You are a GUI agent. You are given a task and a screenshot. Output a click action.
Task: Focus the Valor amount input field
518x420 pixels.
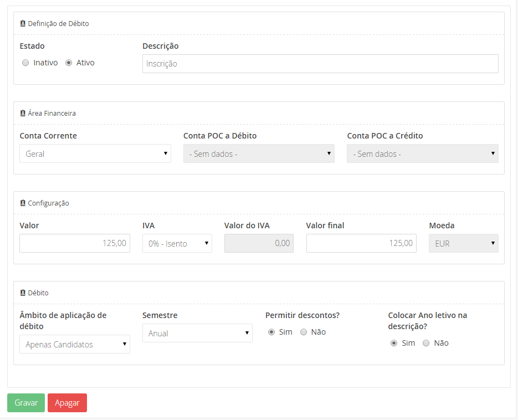pyautogui.click(x=75, y=244)
